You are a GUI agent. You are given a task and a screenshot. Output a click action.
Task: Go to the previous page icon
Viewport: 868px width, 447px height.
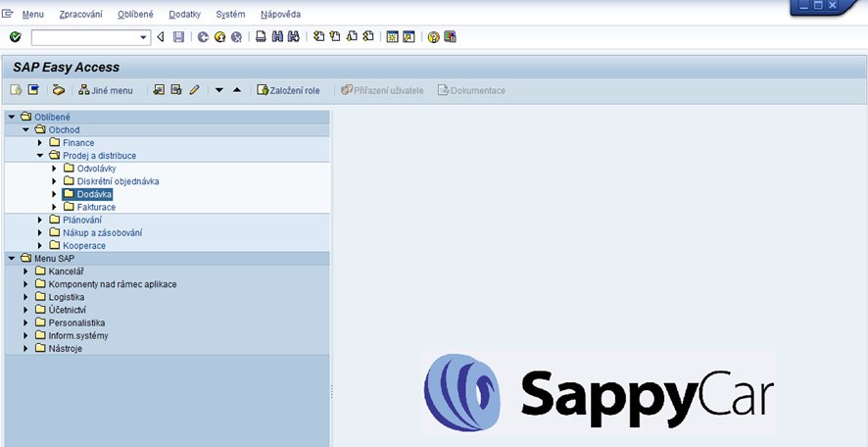click(x=335, y=37)
